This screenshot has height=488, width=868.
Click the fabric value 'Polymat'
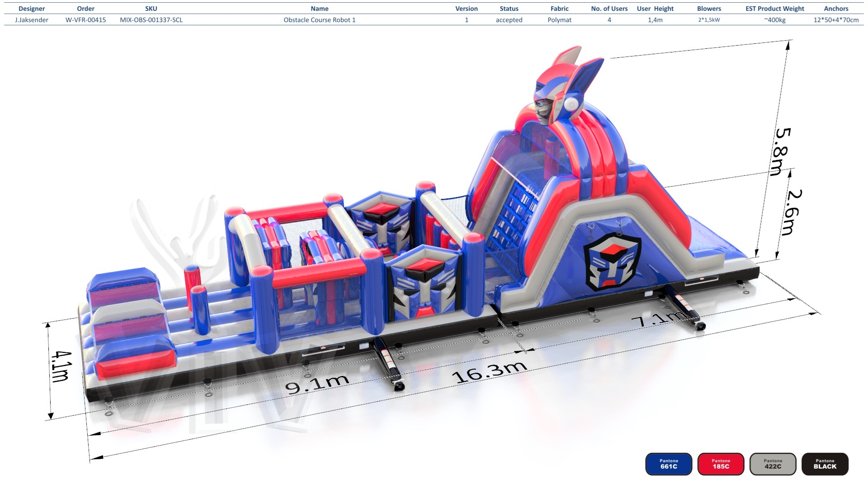560,20
